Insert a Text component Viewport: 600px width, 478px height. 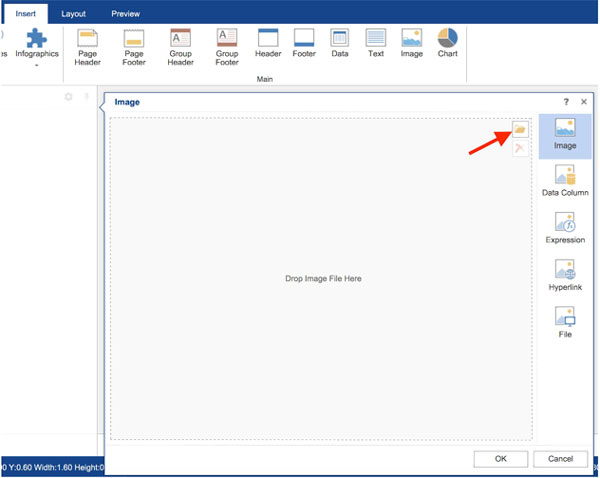376,43
